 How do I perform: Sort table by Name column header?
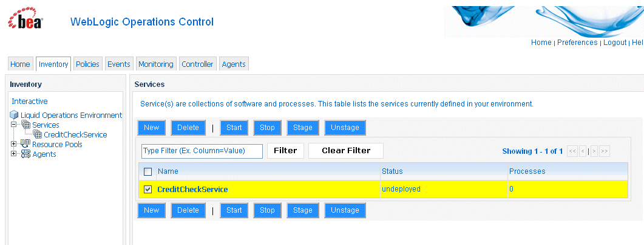168,171
